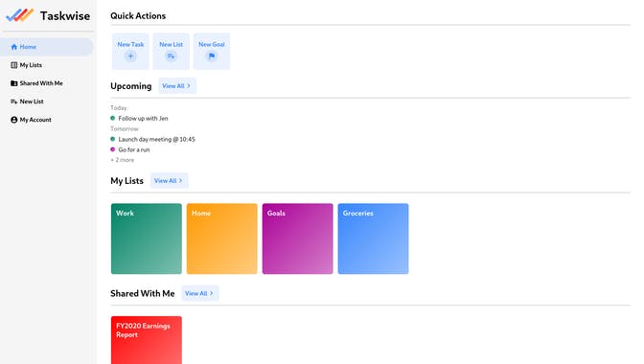
Task: Click the Home house icon in sidebar
Action: 14,47
